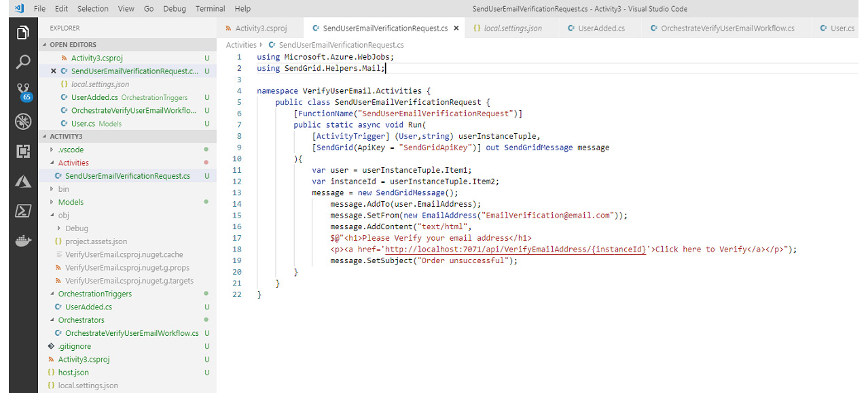The width and height of the screenshot is (868, 393).
Task: Open the View menu
Action: [126, 9]
